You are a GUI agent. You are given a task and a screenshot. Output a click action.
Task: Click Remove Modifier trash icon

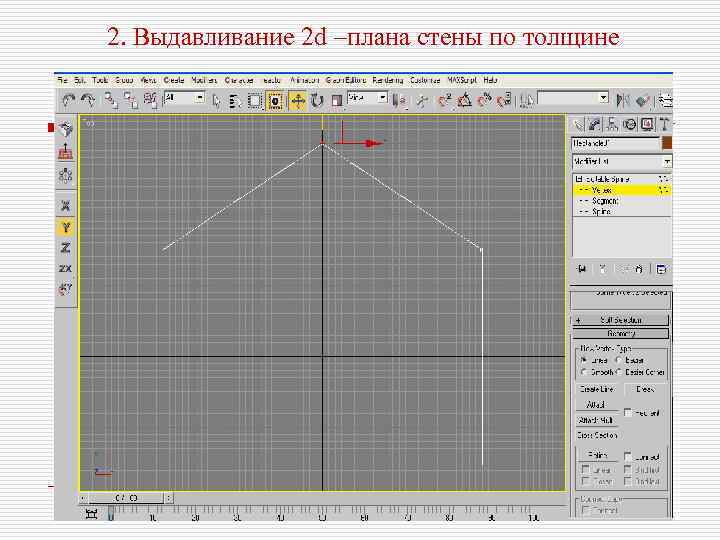pos(639,269)
